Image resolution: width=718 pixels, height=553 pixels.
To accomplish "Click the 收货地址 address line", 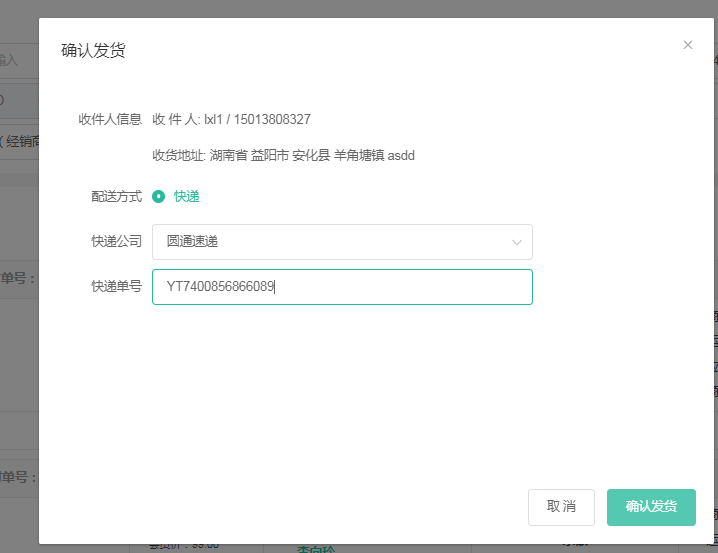I will click(283, 155).
